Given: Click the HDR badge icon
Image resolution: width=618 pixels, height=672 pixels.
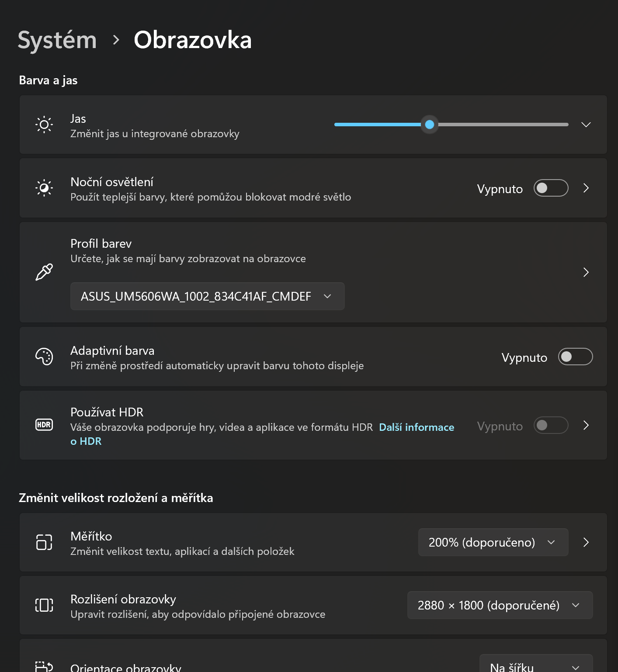Looking at the screenshot, I should pyautogui.click(x=44, y=424).
